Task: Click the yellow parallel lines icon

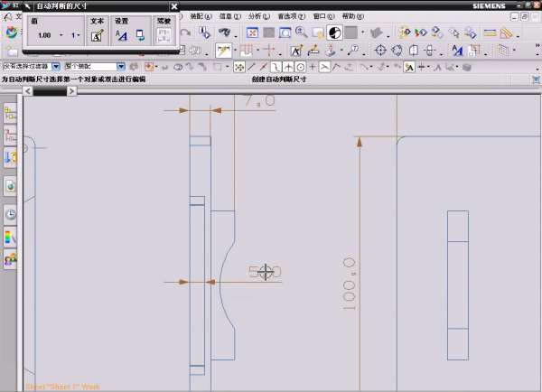Action: pyautogui.click(x=507, y=33)
